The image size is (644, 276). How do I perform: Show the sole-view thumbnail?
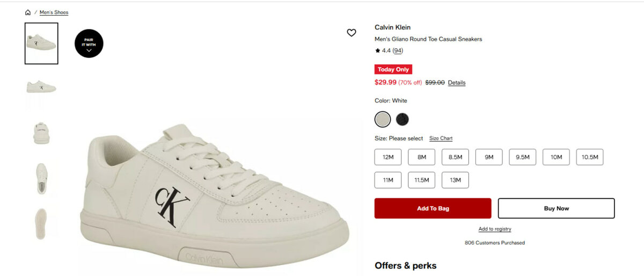[x=41, y=223]
